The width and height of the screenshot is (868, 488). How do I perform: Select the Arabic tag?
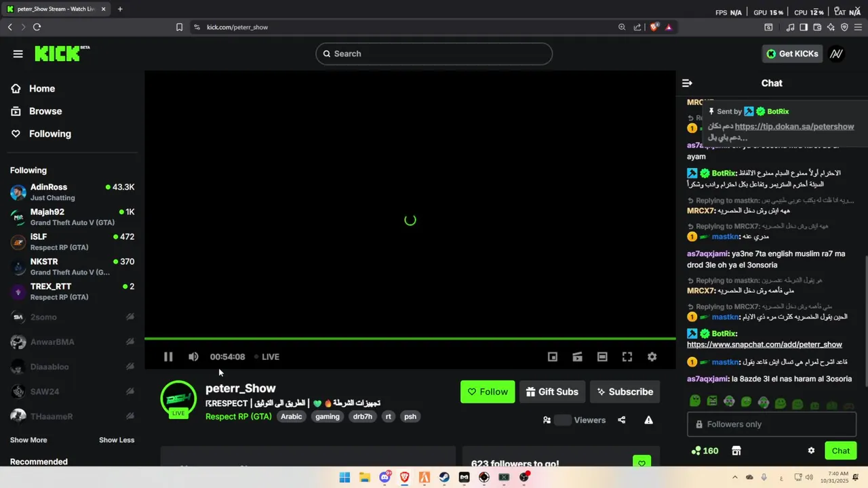(x=292, y=416)
